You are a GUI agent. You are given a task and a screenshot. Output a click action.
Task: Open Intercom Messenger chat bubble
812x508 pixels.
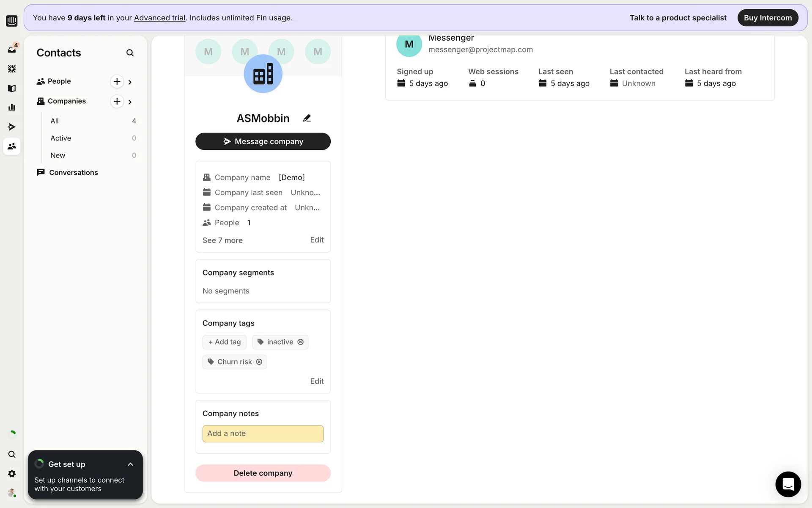pos(788,484)
